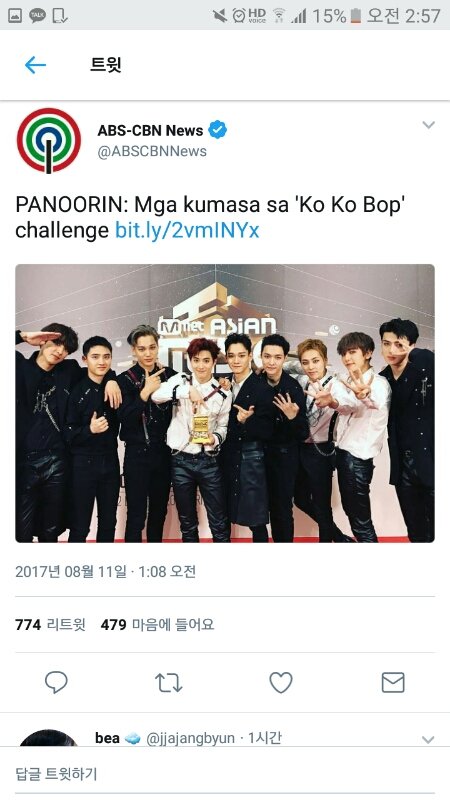Open bea's profile picture in reply
The image size is (450, 800).
tap(48, 738)
